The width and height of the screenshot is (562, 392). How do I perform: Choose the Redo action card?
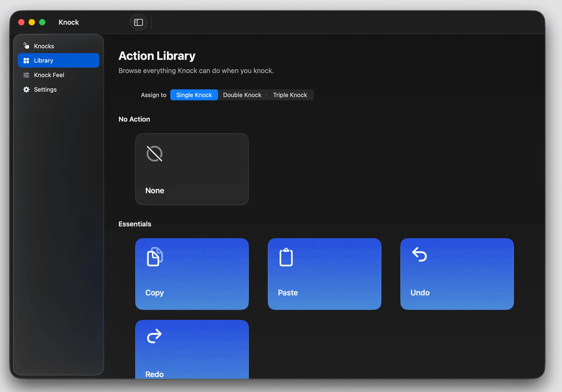[192, 349]
